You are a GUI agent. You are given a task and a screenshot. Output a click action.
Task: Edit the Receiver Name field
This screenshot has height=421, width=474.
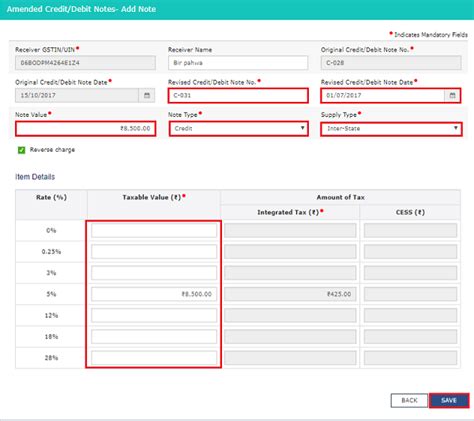tap(238, 63)
